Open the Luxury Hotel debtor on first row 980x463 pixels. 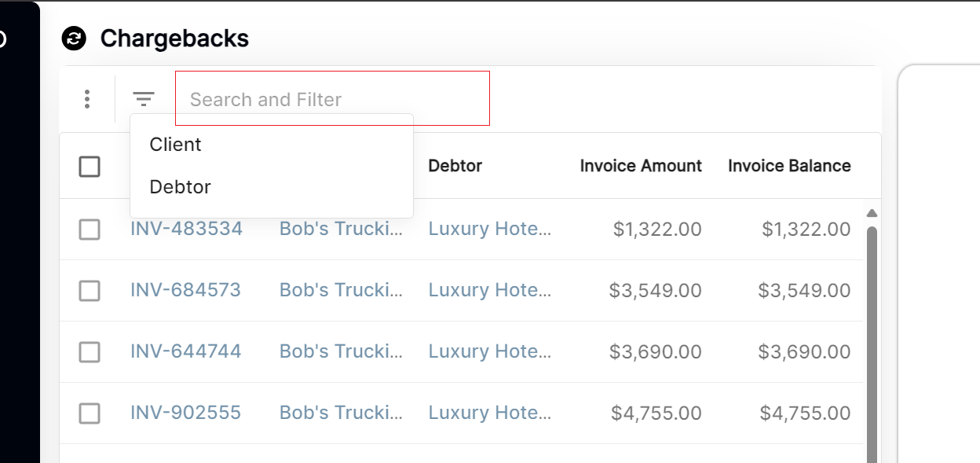point(489,229)
